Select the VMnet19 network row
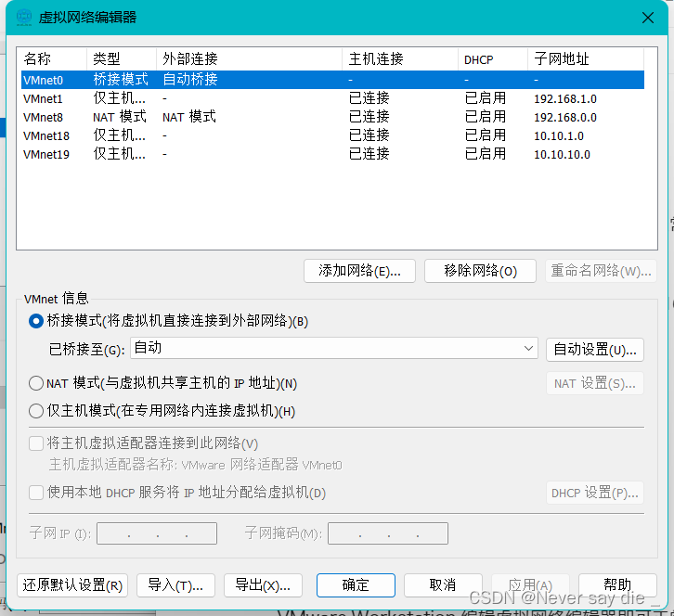Viewport: 674px width, 616px height. point(332,154)
